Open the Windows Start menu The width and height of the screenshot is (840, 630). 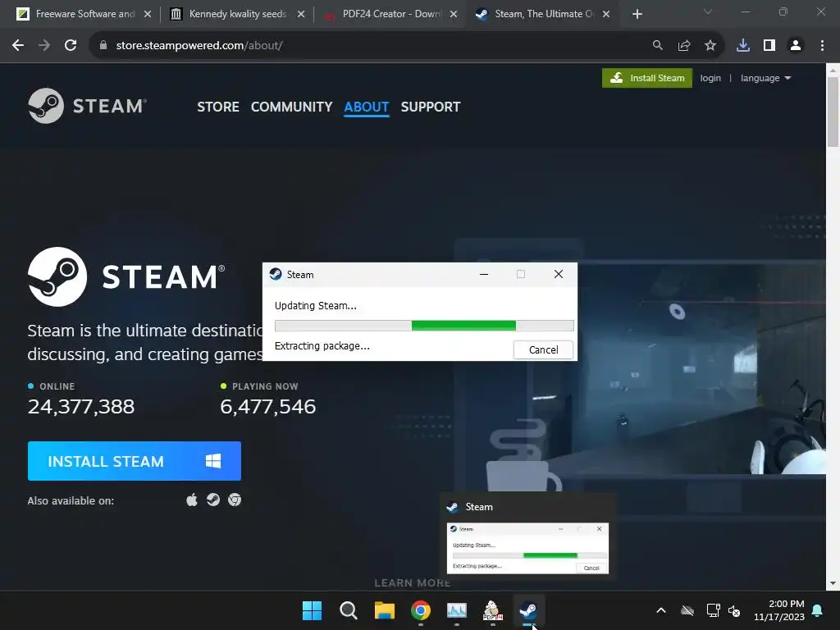click(x=312, y=610)
